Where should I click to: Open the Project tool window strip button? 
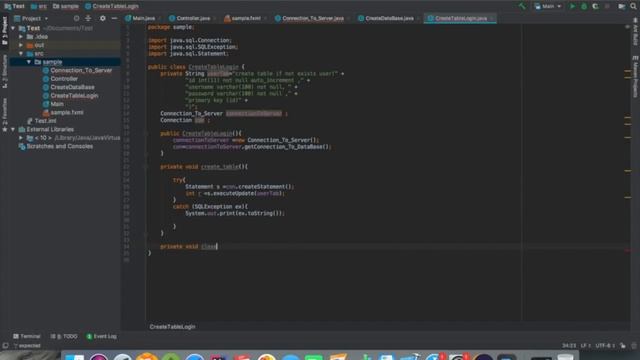[4, 31]
